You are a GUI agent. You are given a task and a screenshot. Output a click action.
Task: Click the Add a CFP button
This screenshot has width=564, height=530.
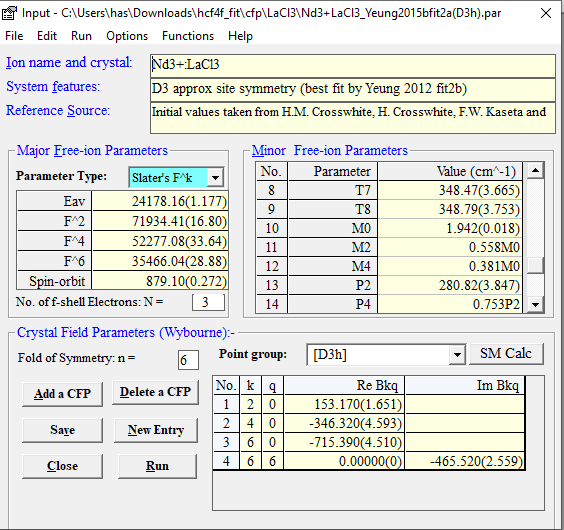point(62,394)
